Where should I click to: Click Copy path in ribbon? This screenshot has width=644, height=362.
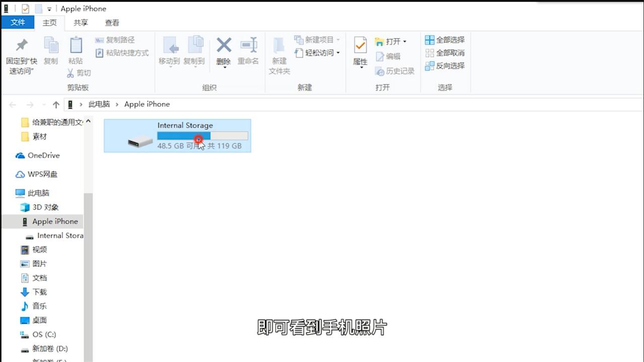[115, 40]
